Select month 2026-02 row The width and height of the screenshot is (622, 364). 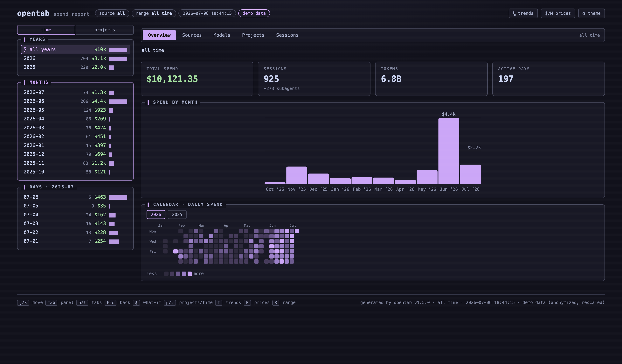[75, 137]
